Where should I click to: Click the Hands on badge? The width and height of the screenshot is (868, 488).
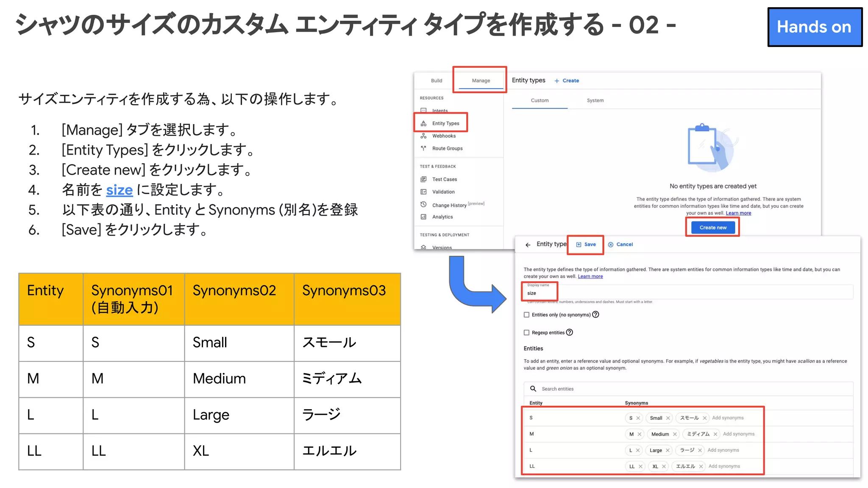815,27
